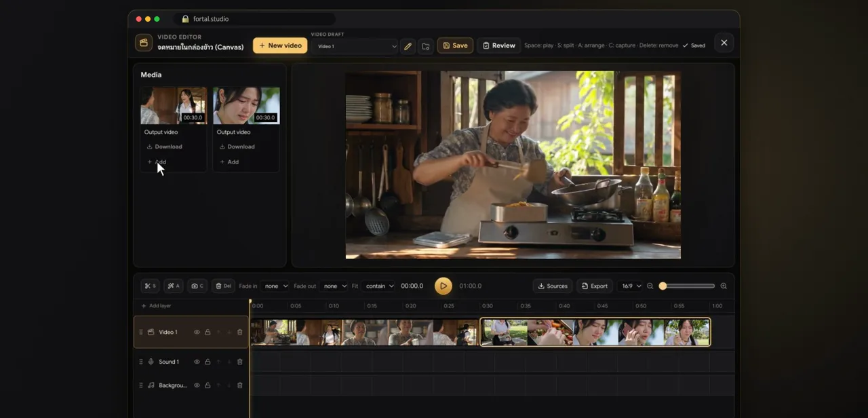This screenshot has width=868, height=418.
Task: Open the Fade out dropdown
Action: pyautogui.click(x=334, y=286)
